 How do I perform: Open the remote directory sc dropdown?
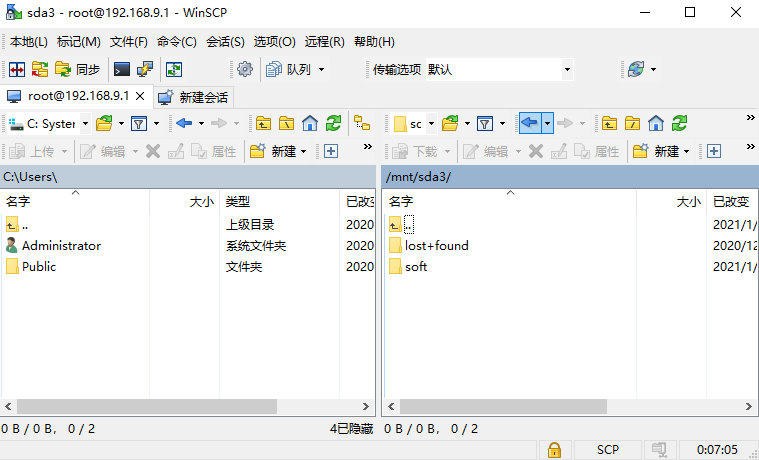[x=413, y=124]
